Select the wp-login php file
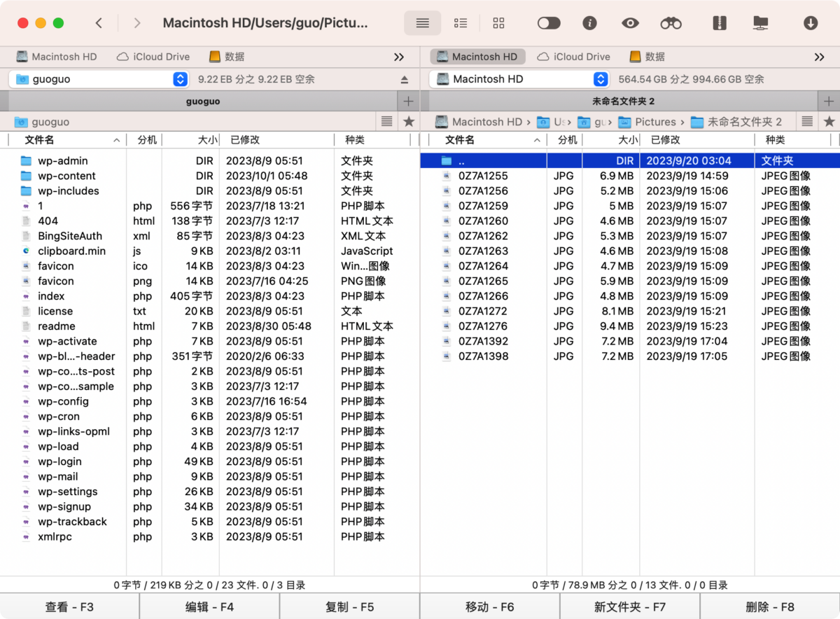This screenshot has height=619, width=840. point(209,461)
